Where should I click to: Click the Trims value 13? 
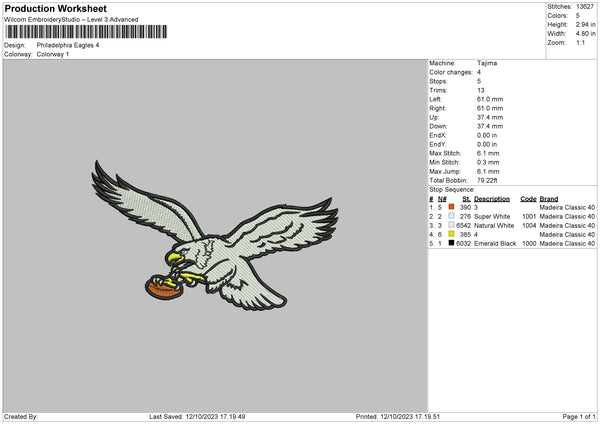tap(481, 90)
